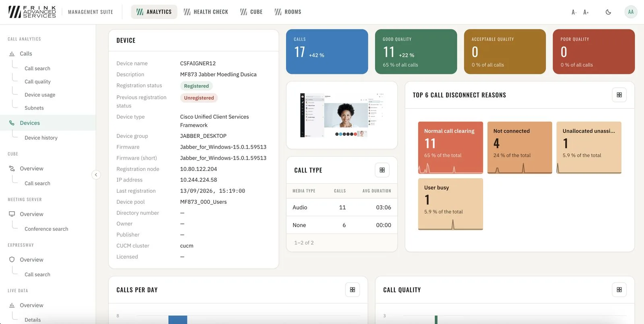Increase font size with A+ icon
This screenshot has width=644, height=324.
click(586, 12)
